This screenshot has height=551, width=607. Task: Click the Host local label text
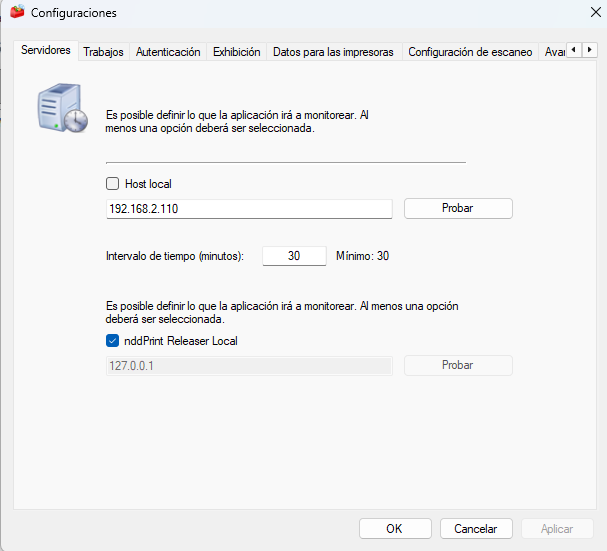(x=148, y=184)
